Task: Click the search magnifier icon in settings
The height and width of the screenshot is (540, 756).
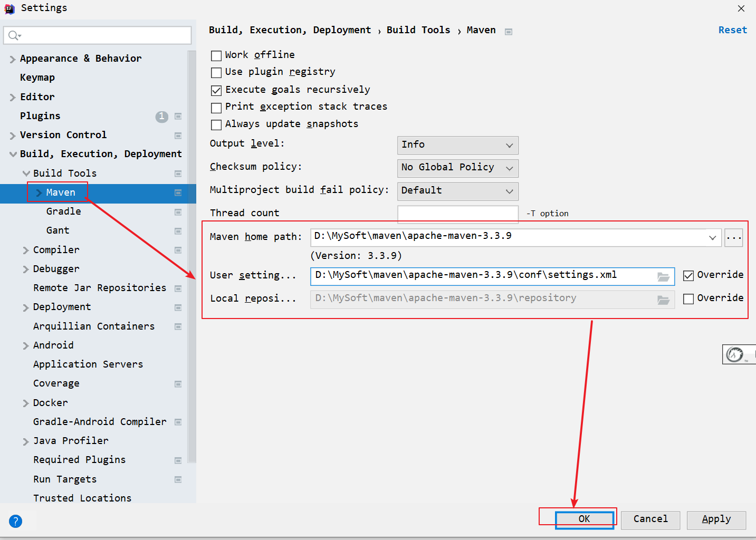Action: (14, 35)
